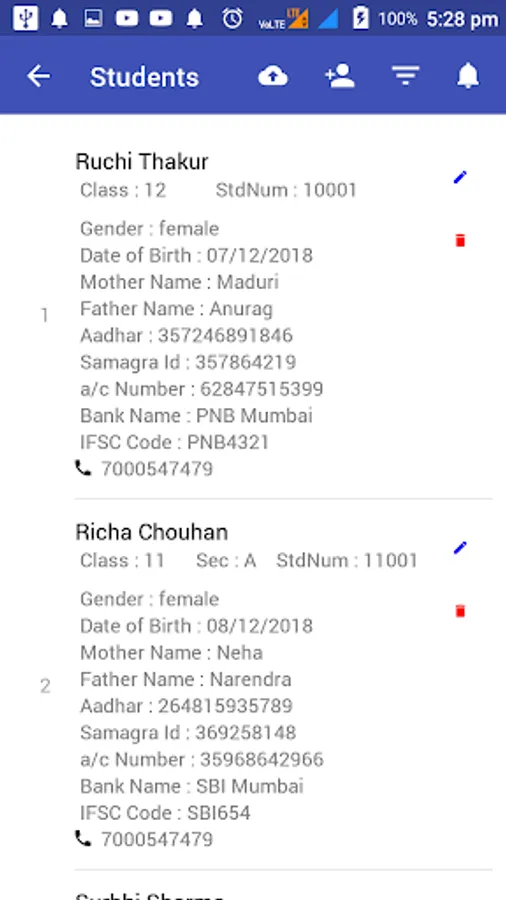Image resolution: width=506 pixels, height=900 pixels.
Task: Select the Ruchi Thakur student name
Action: (142, 161)
